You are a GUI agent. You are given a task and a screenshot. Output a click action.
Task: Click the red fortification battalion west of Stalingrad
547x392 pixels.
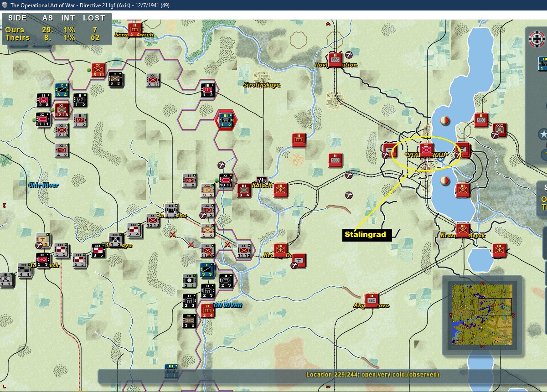pos(299,140)
